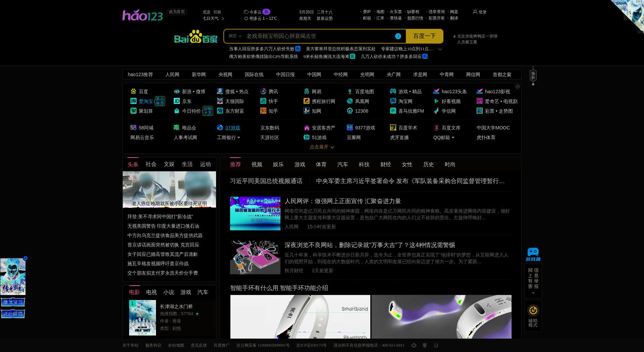The width and height of the screenshot is (644, 352).
Task: Open the 京东 JD icon
Action: (177, 101)
